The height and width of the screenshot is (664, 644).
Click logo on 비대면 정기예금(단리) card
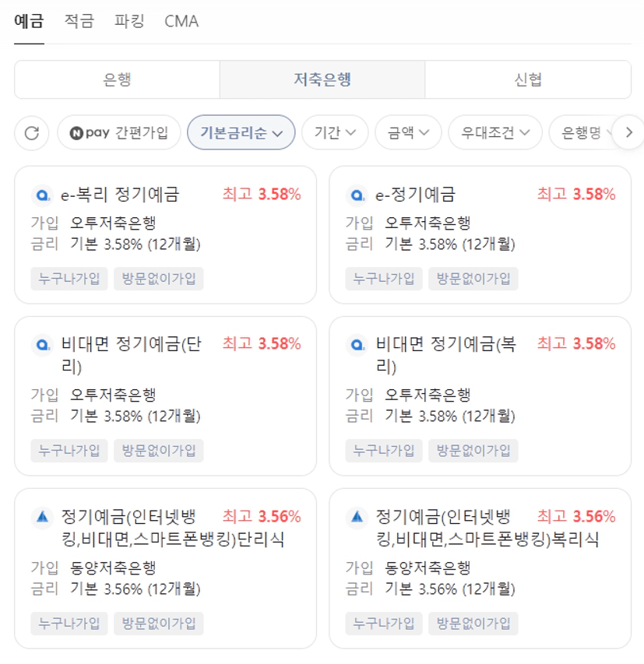[x=42, y=344]
